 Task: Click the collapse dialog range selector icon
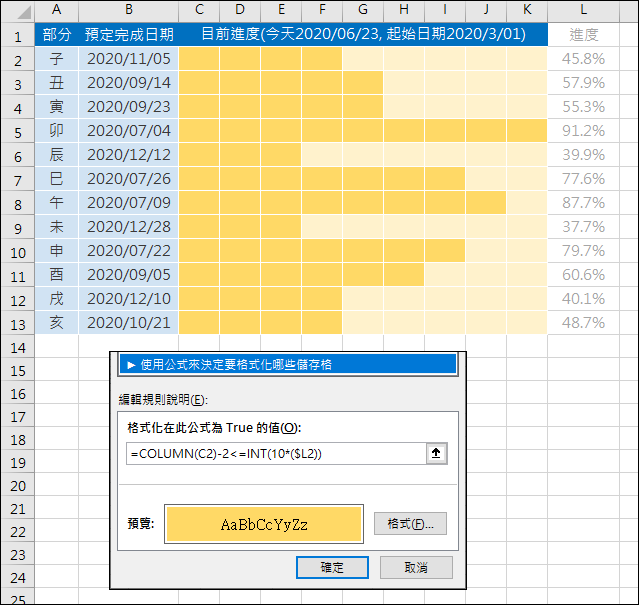pos(436,453)
